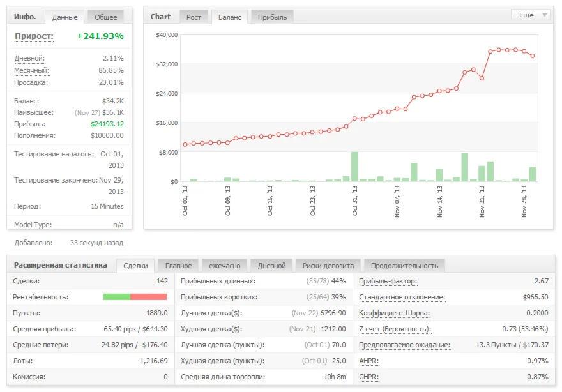This screenshot has width=562, height=392.
Task: Click the Прибыль-фактор label
Action: [388, 281]
